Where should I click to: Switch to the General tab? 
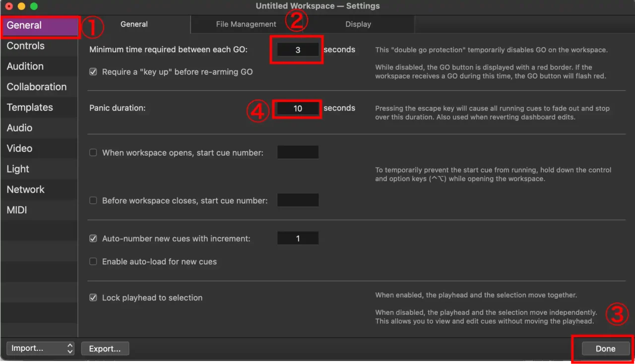tap(134, 24)
